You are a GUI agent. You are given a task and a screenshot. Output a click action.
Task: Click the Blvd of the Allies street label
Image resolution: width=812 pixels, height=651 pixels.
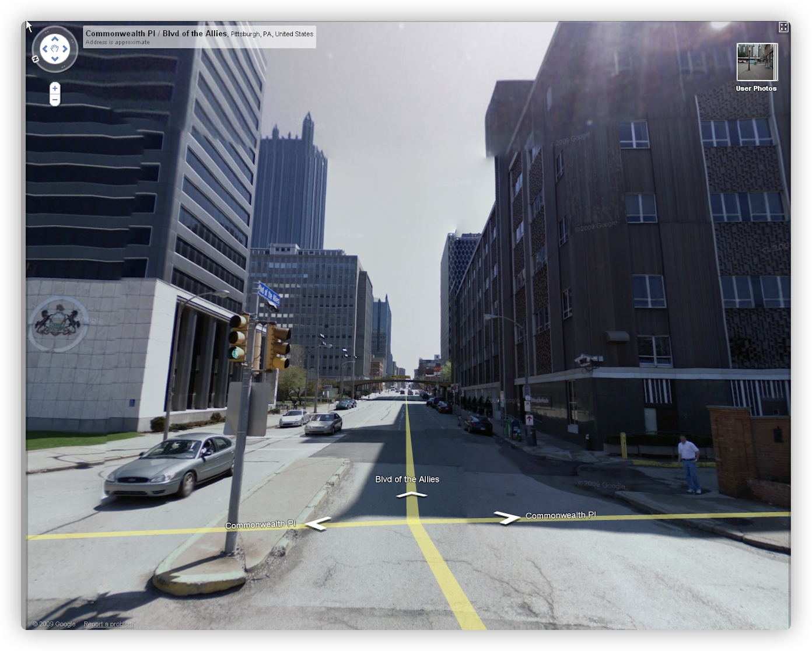[x=408, y=479]
